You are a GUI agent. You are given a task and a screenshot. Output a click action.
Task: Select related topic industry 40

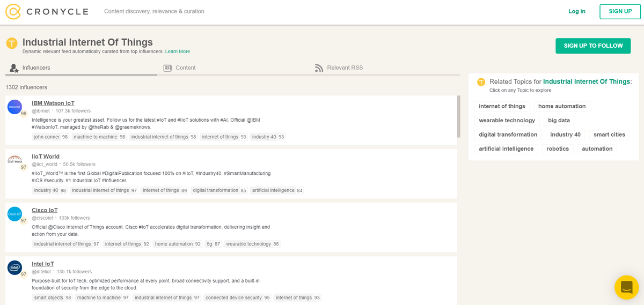coord(566,135)
